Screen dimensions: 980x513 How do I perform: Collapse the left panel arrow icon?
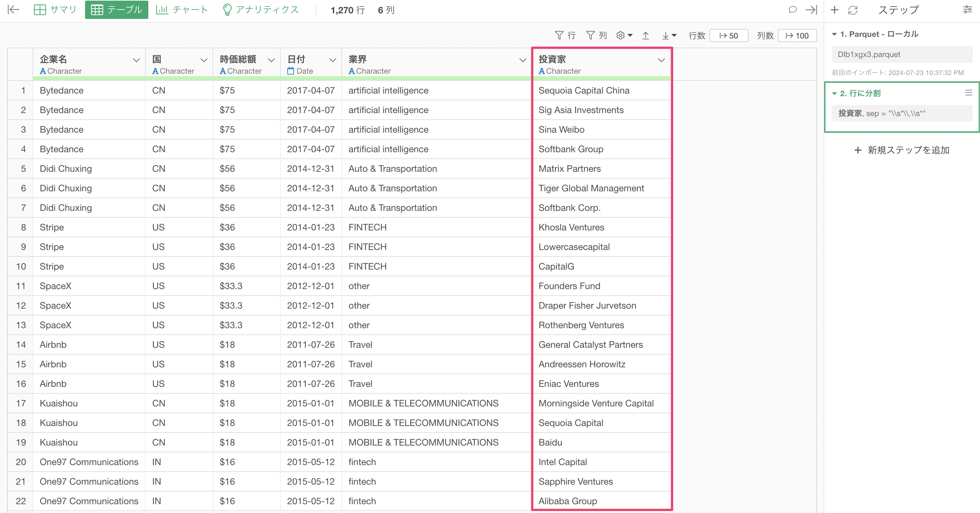click(13, 9)
